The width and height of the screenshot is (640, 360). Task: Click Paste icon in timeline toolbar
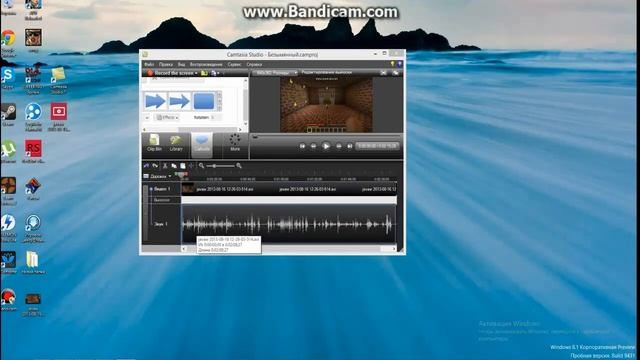[x=183, y=166]
